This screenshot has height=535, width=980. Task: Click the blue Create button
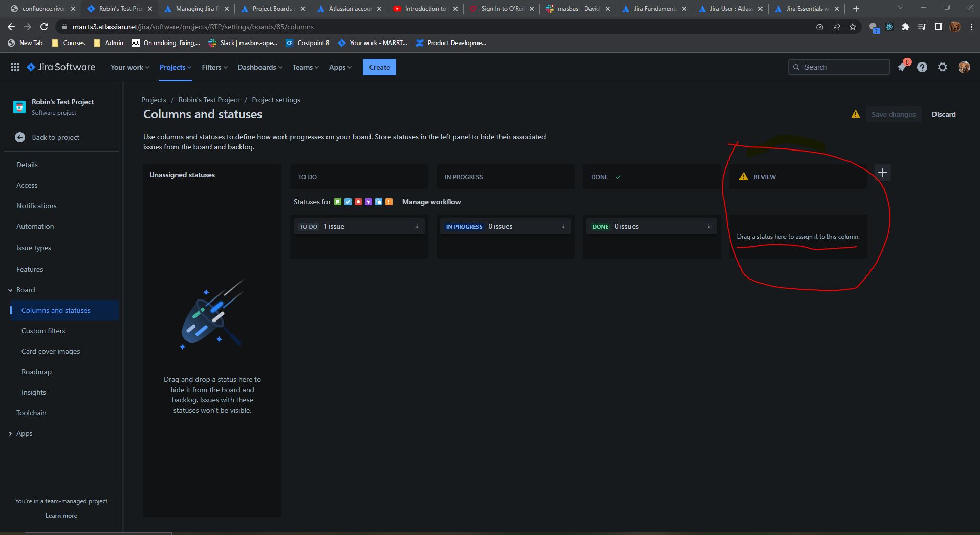pos(379,67)
